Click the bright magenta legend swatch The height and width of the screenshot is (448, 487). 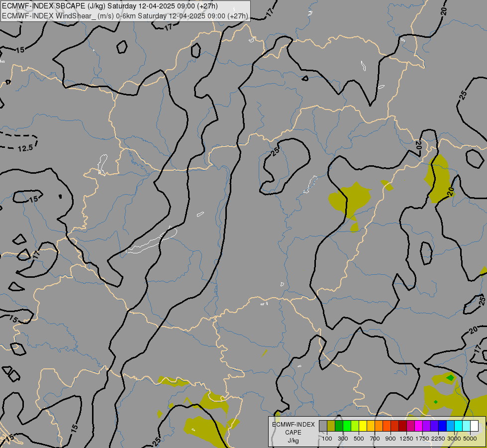419,426
